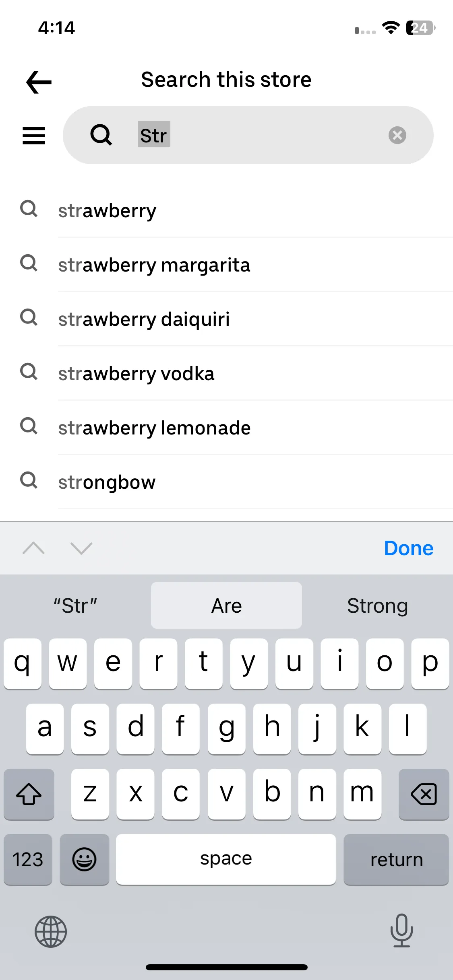
Task: Open the hamburger menu icon
Action: (x=34, y=136)
